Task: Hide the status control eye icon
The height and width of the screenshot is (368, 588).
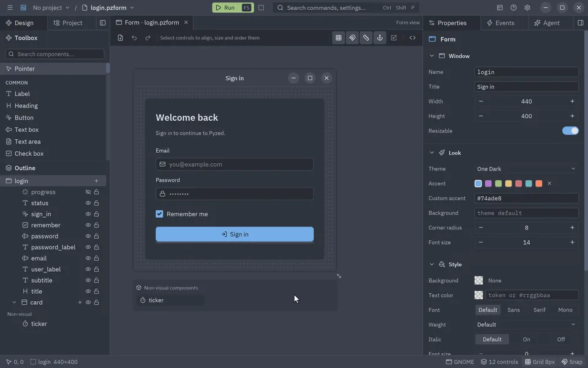Action: pyautogui.click(x=88, y=203)
